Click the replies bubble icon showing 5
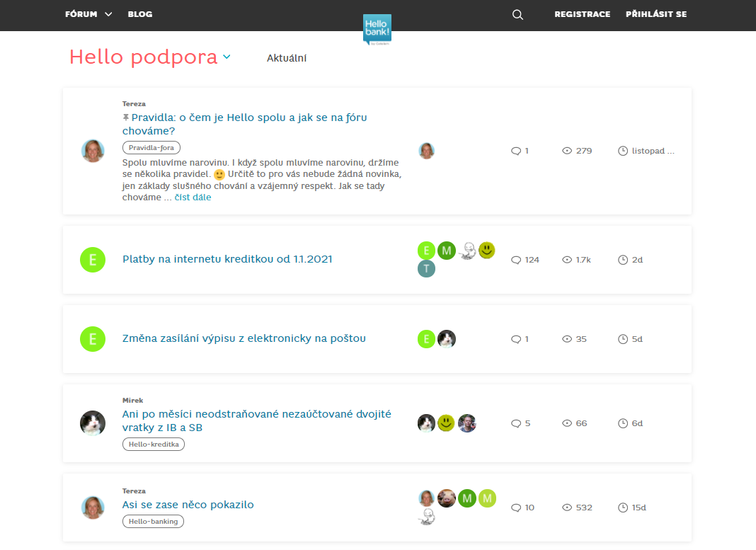756x550 pixels. click(x=516, y=423)
